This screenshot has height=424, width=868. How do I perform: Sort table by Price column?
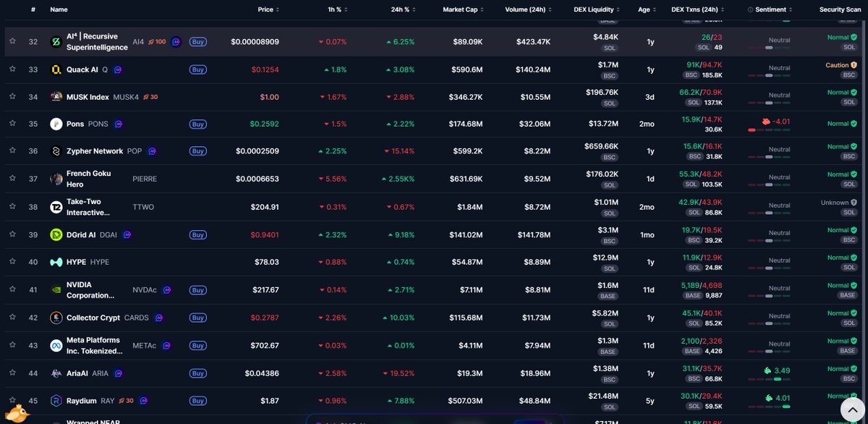(268, 9)
